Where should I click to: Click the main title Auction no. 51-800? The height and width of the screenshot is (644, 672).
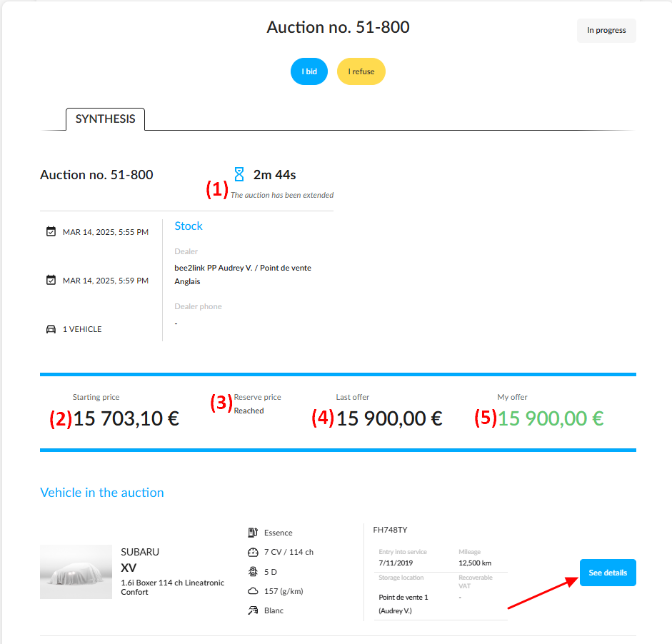pyautogui.click(x=338, y=27)
